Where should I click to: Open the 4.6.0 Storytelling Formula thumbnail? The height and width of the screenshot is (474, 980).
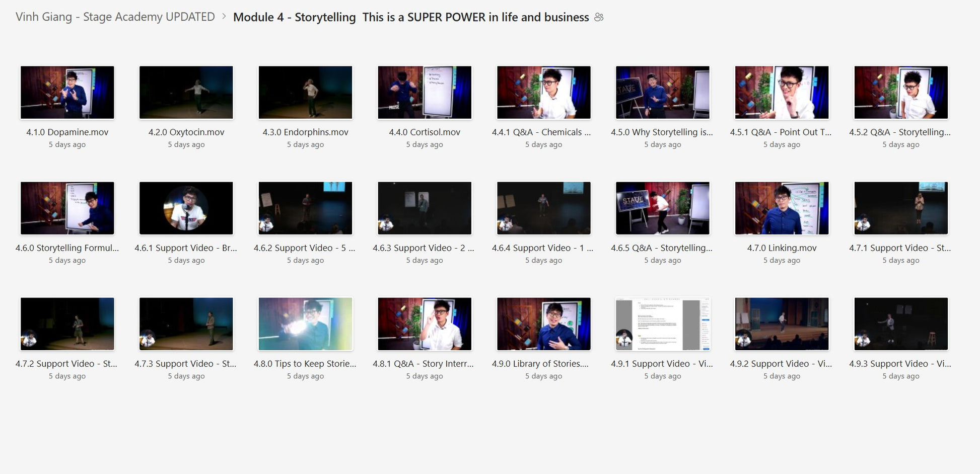point(67,208)
